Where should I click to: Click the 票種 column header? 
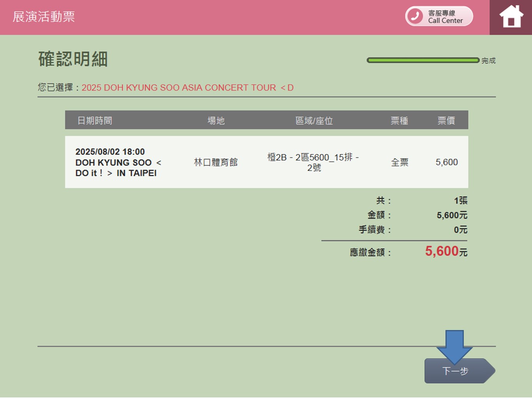click(x=399, y=120)
